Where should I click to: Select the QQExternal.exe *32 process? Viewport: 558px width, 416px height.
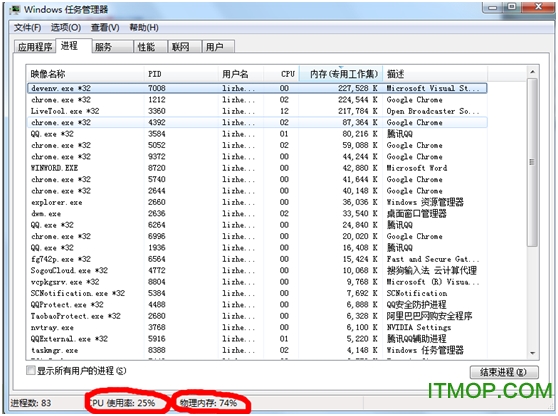(x=257, y=339)
